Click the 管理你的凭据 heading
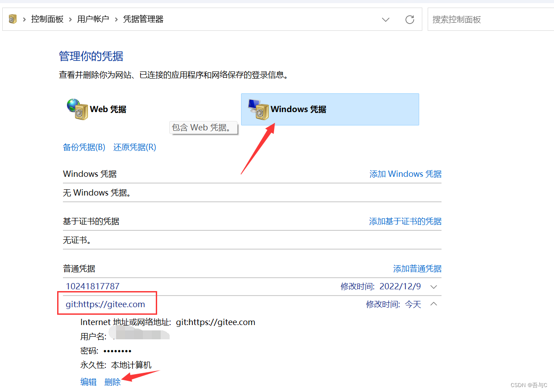 click(91, 56)
